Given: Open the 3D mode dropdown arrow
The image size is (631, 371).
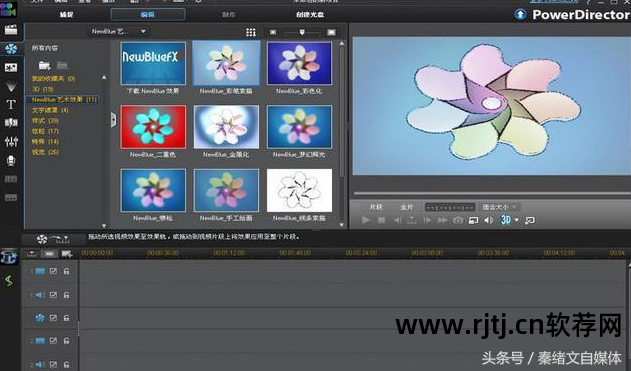Looking at the screenshot, I should pos(517,220).
